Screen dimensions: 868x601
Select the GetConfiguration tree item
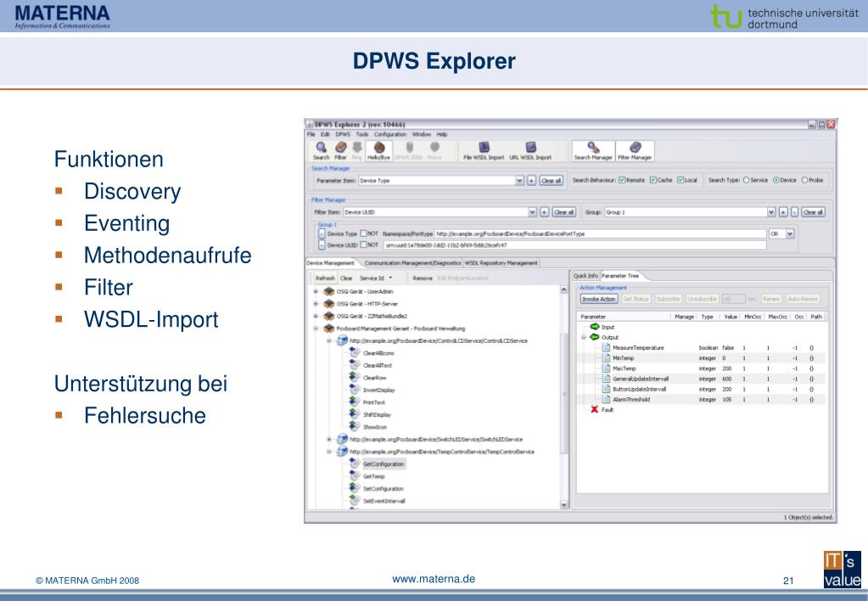click(384, 463)
